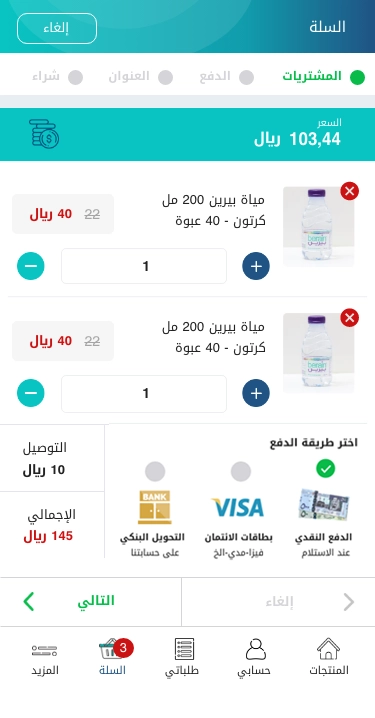Open السلة basket icon with badge 3
The width and height of the screenshot is (375, 718).
coord(112,650)
